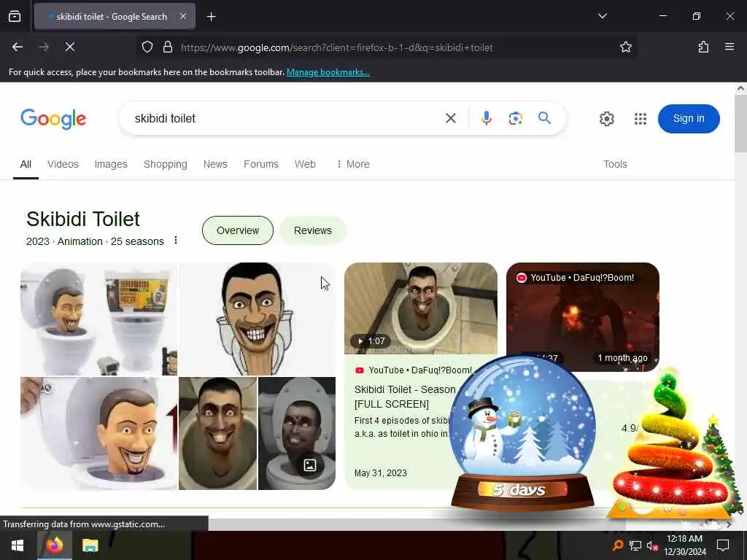The width and height of the screenshot is (747, 560).
Task: Open toilet head with red arrow thumbnail
Action: (x=98, y=433)
